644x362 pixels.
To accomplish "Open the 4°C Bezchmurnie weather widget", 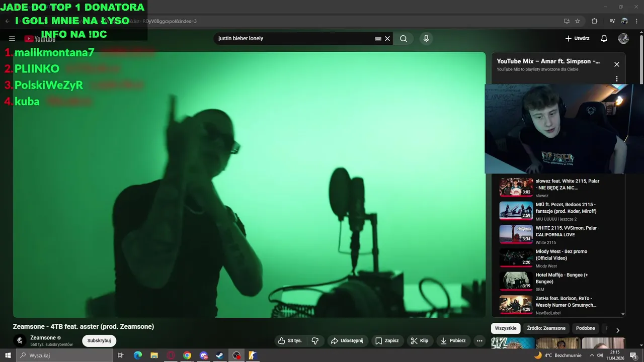I will click(557, 355).
